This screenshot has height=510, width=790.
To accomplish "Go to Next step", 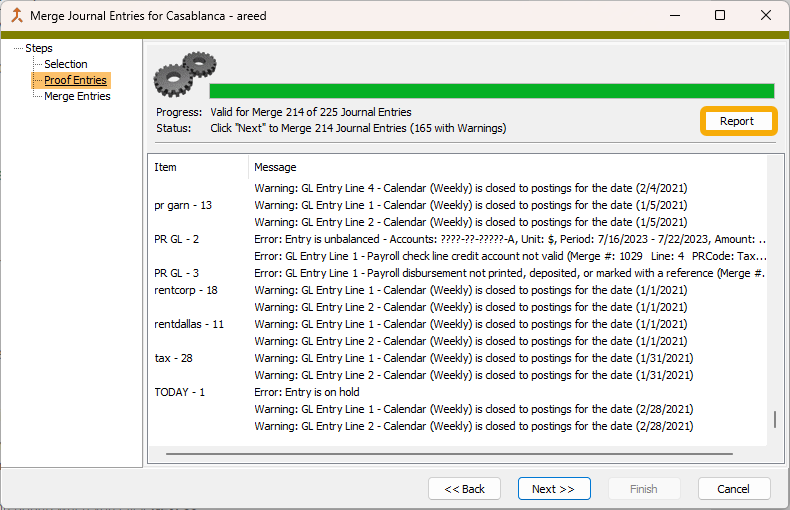I will coord(554,489).
